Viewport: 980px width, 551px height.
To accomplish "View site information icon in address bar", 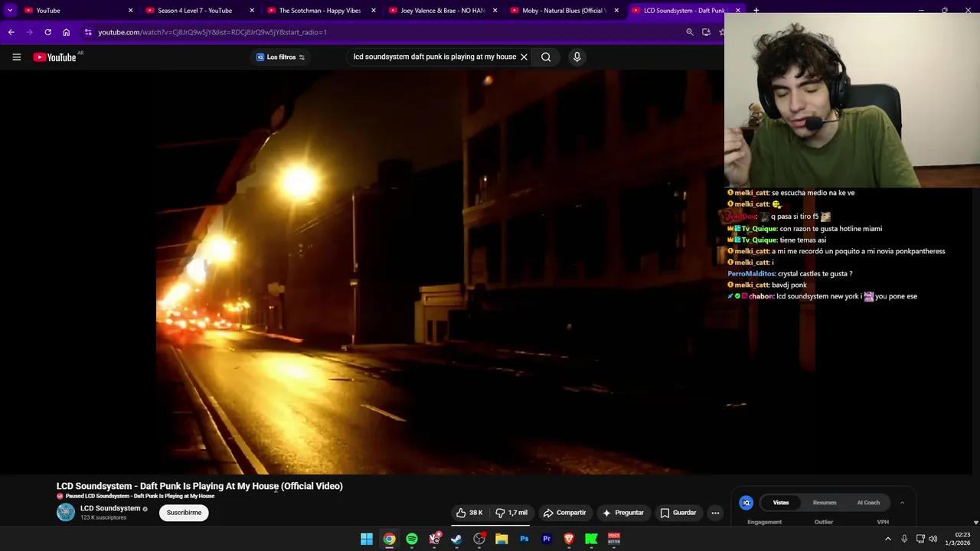I will 88,32.
